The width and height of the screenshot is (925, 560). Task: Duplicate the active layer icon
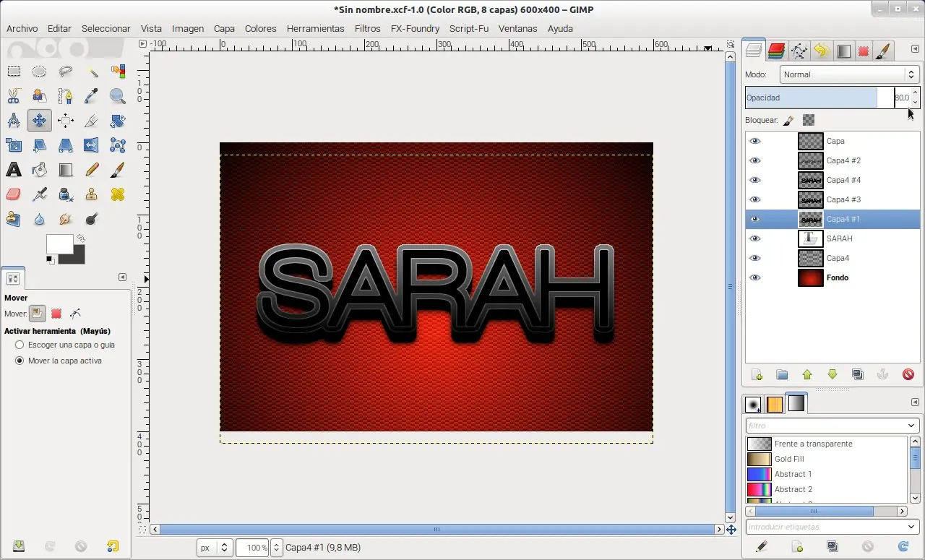[x=858, y=374]
